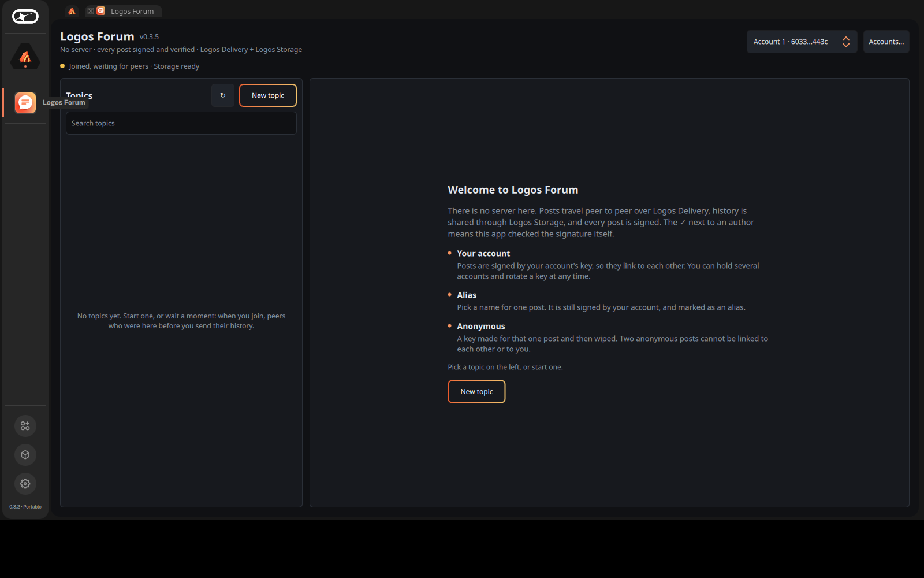Open Logos Forum chat-bubble sidebar icon
Viewport: 924px width, 578px height.
click(x=25, y=103)
